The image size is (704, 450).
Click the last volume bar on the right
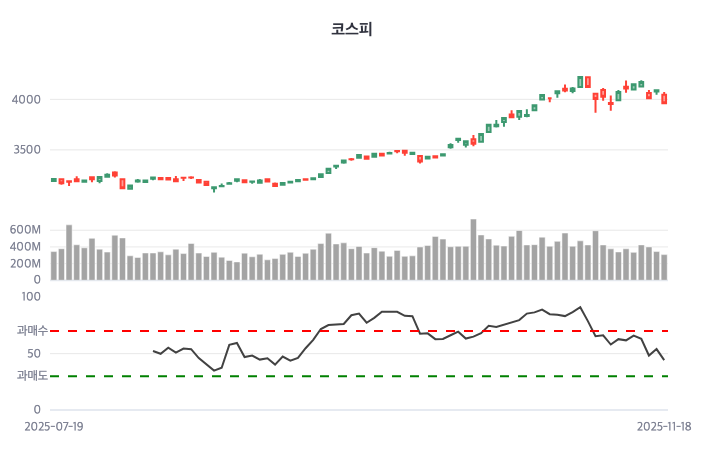pyautogui.click(x=664, y=267)
